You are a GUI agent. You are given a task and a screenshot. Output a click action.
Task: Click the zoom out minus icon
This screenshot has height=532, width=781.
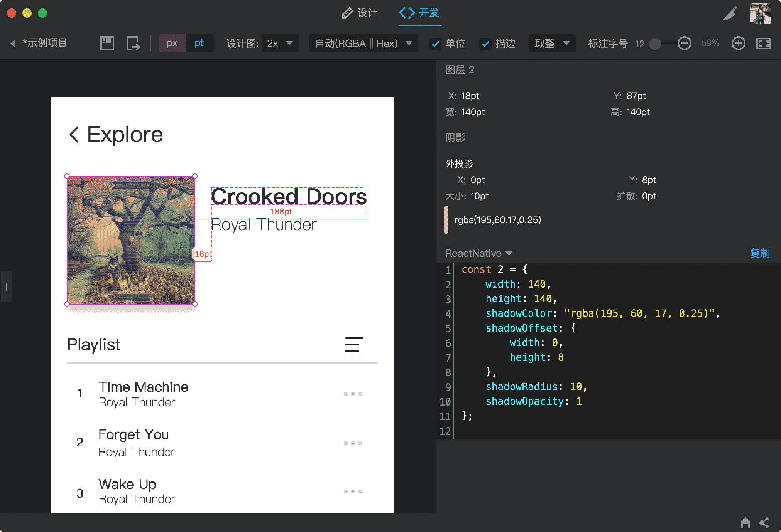click(685, 43)
